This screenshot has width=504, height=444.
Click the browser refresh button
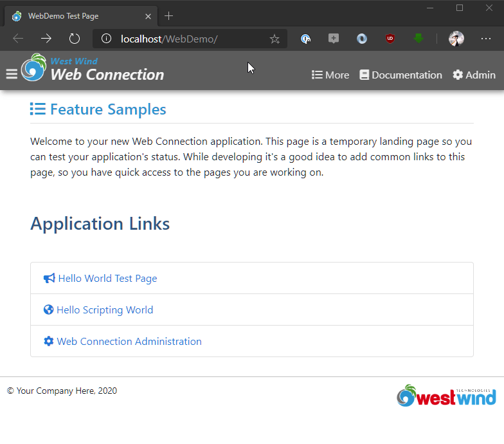[x=75, y=39]
